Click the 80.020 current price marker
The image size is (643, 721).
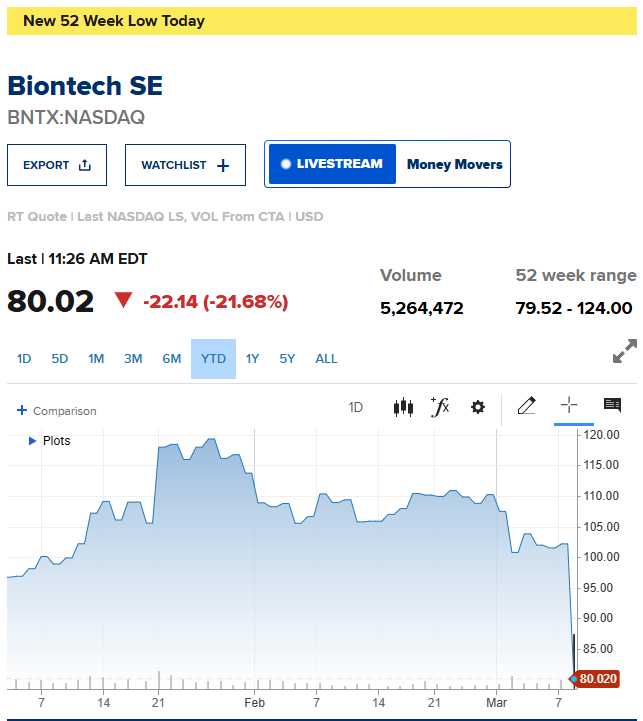tap(598, 679)
